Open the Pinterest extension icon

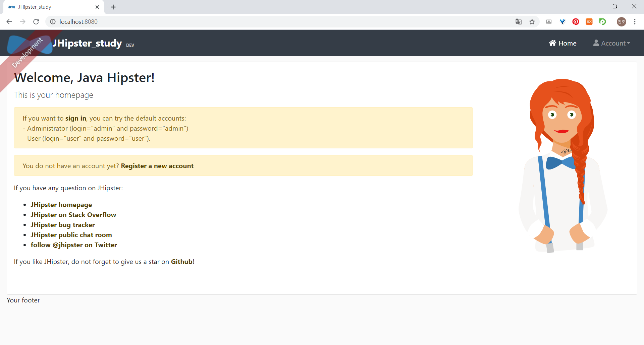[576, 22]
